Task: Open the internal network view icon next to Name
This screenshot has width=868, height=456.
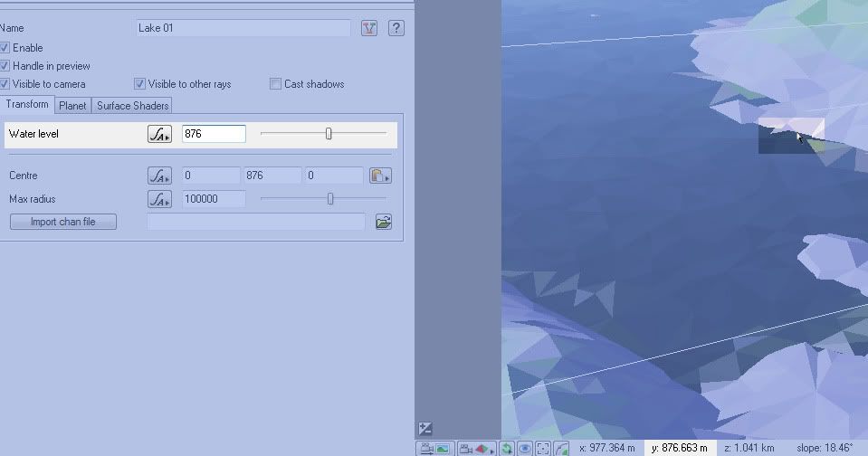Action: tap(368, 28)
